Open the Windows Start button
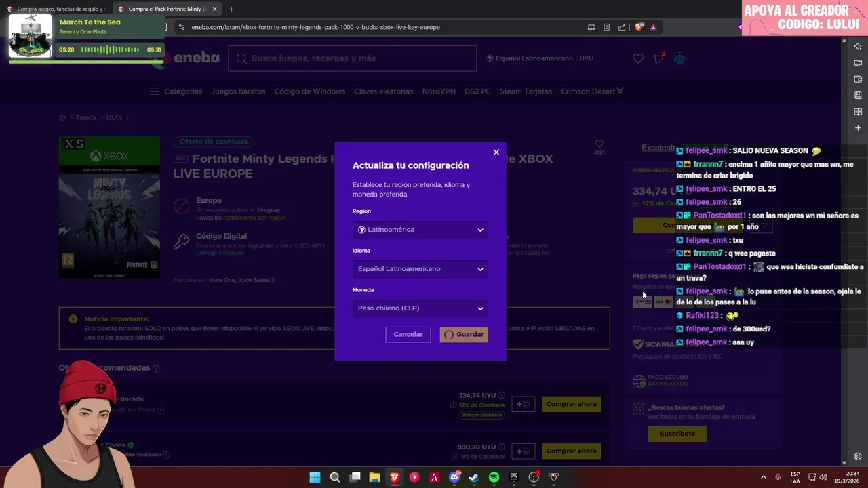This screenshot has height=488, width=868. tap(315, 477)
